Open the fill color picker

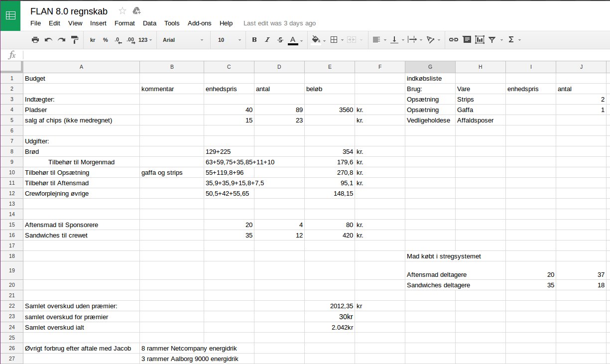[318, 40]
